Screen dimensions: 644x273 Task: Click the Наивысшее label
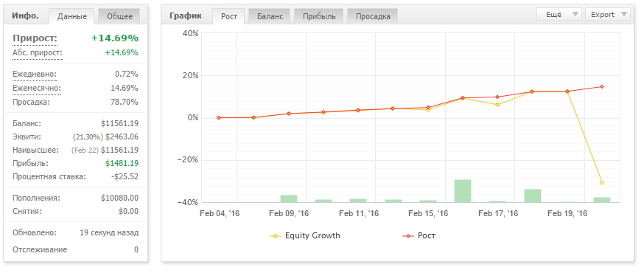tap(35, 150)
